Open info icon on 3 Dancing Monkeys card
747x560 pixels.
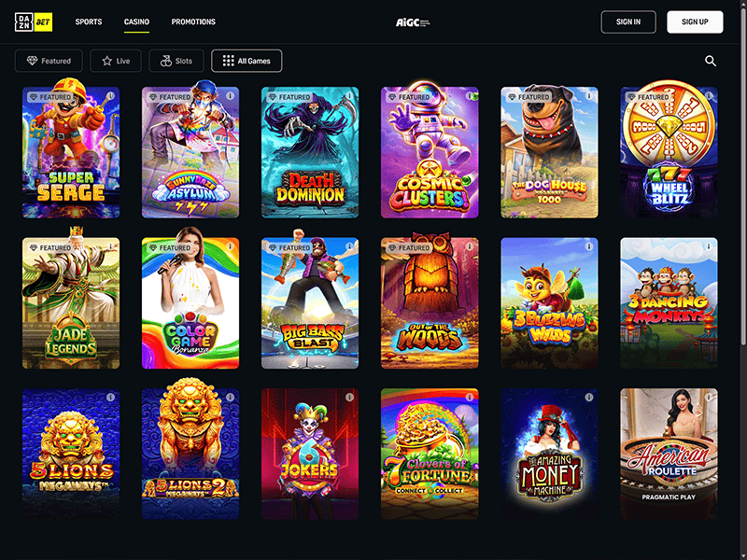(709, 246)
